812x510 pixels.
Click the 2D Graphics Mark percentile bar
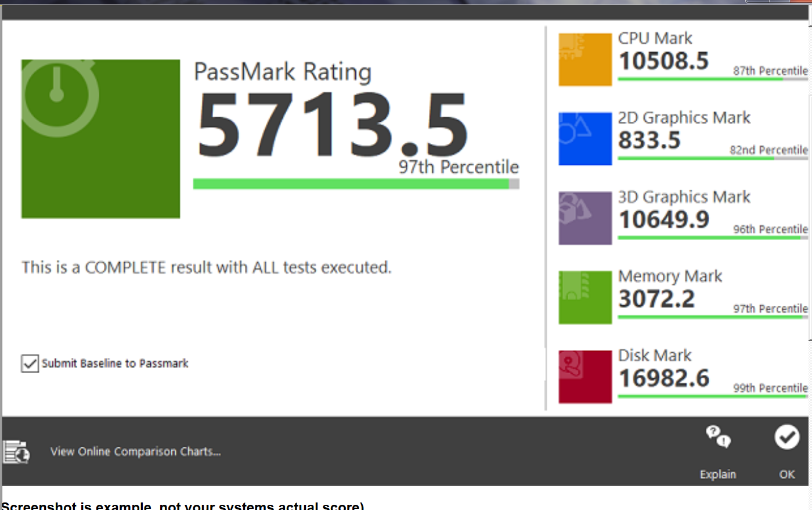(713, 158)
